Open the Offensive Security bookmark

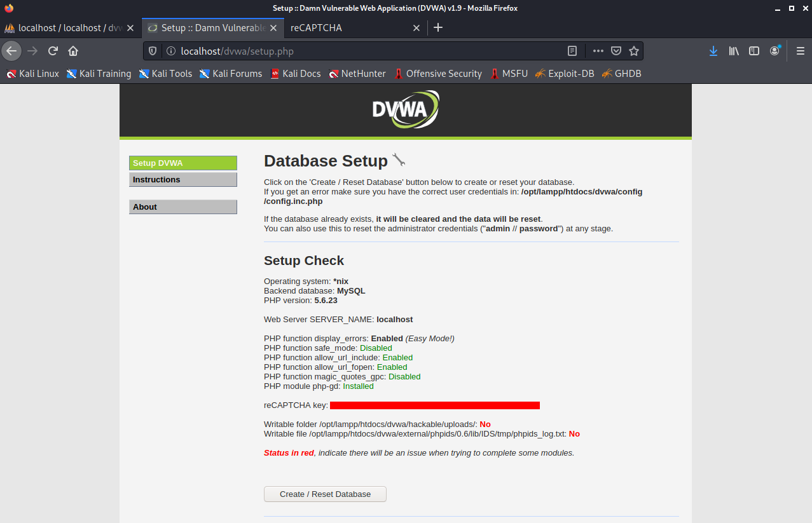click(x=438, y=74)
